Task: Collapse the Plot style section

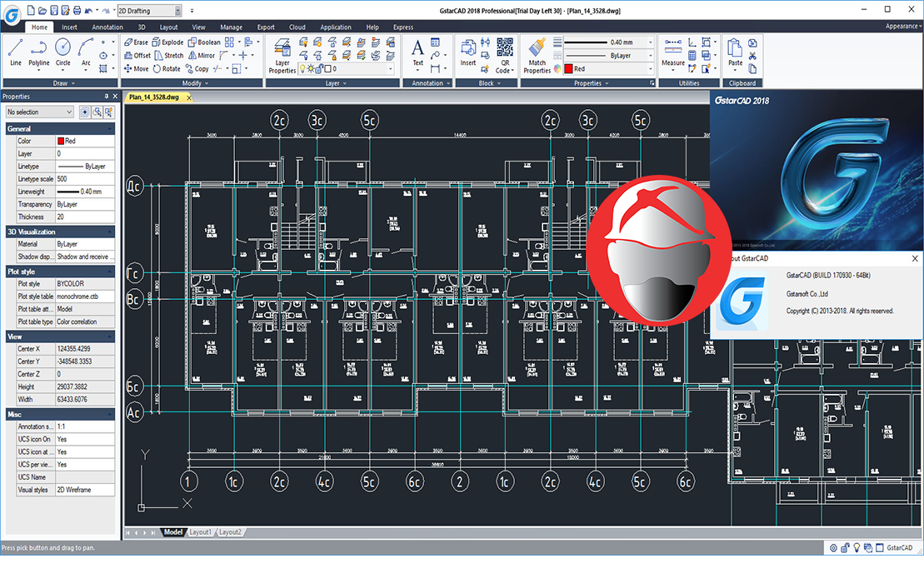Action: click(60, 272)
